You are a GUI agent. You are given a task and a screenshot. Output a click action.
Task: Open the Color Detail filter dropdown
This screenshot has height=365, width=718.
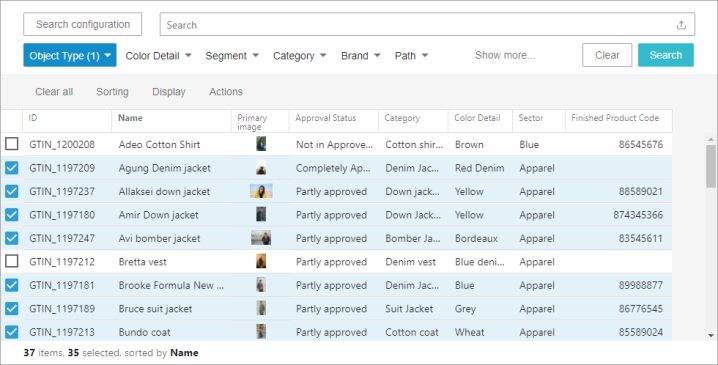click(x=158, y=56)
